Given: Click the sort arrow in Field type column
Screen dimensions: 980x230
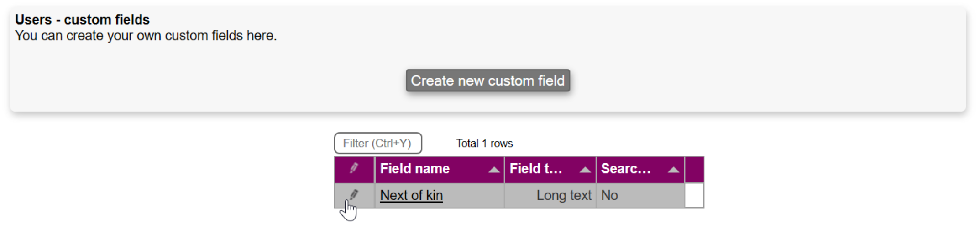Looking at the screenshot, I should coord(585,170).
